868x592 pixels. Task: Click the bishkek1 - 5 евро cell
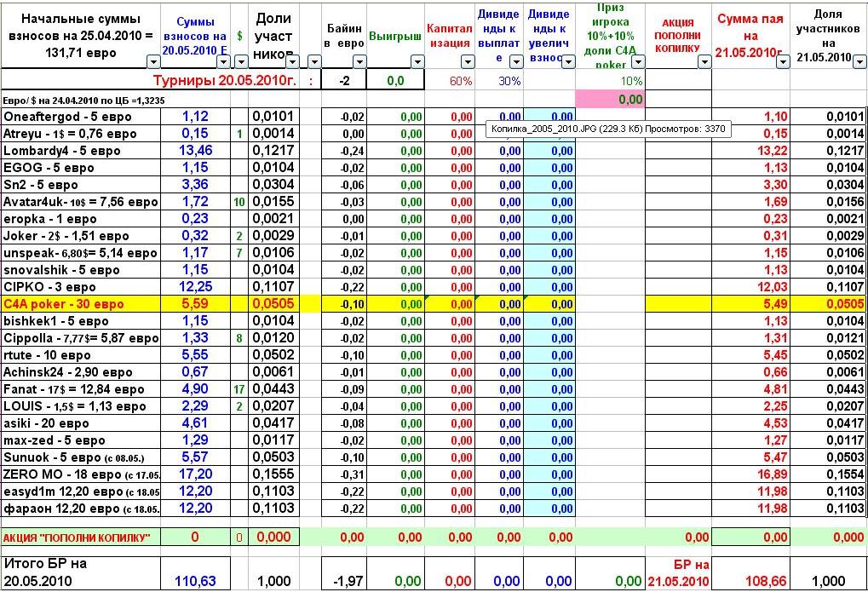click(x=81, y=320)
